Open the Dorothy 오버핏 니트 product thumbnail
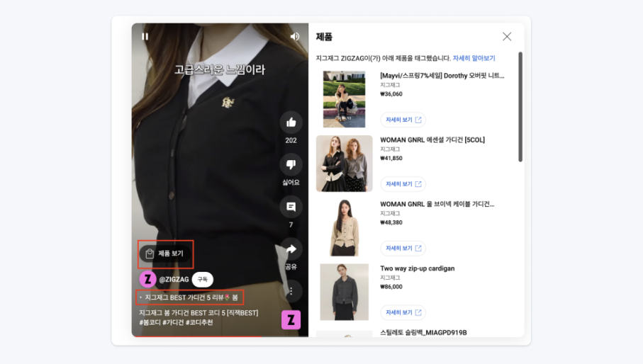 click(344, 99)
